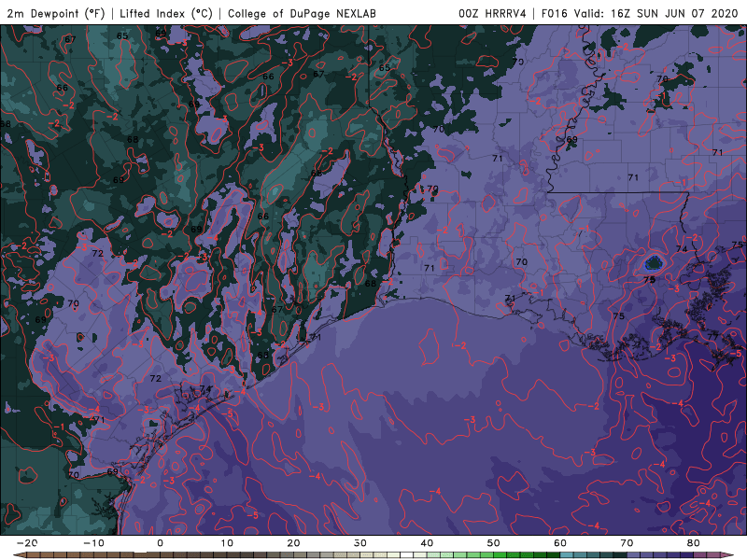Click the "College of DuPage NEXLAB" label
The width and height of the screenshot is (747, 560).
click(x=302, y=13)
